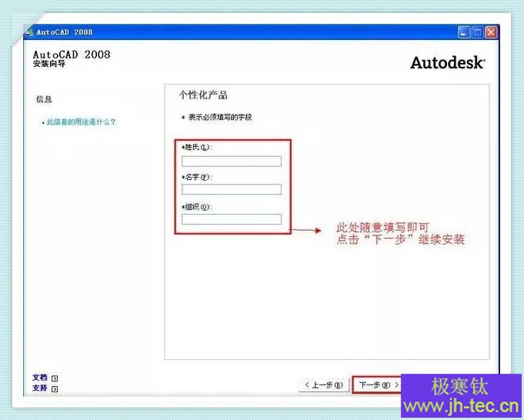Open the 支持 link
This screenshot has width=524, height=420.
pos(40,388)
